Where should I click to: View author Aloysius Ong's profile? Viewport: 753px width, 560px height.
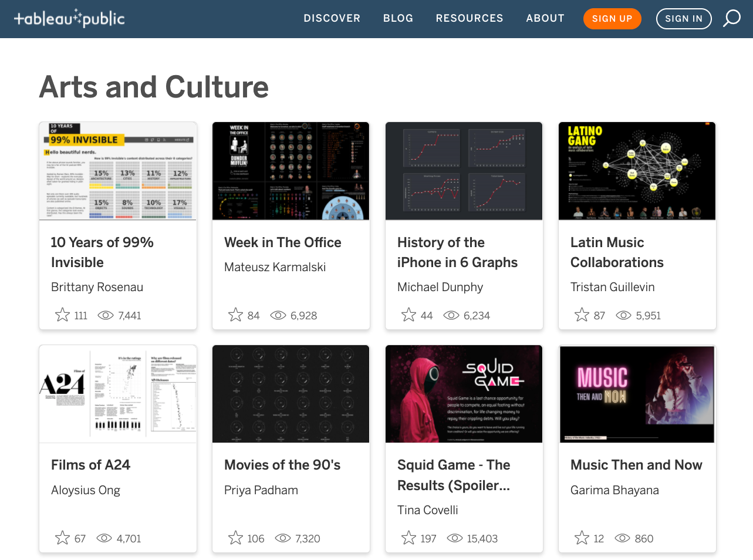click(86, 490)
